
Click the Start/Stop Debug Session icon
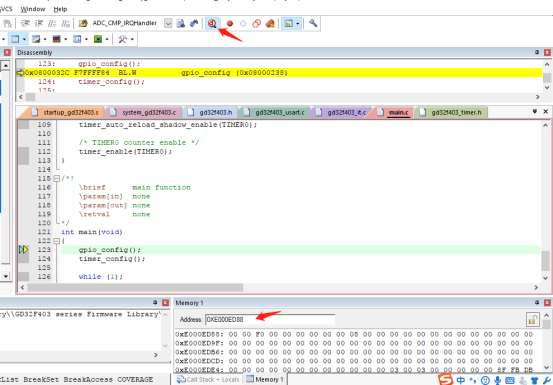212,23
